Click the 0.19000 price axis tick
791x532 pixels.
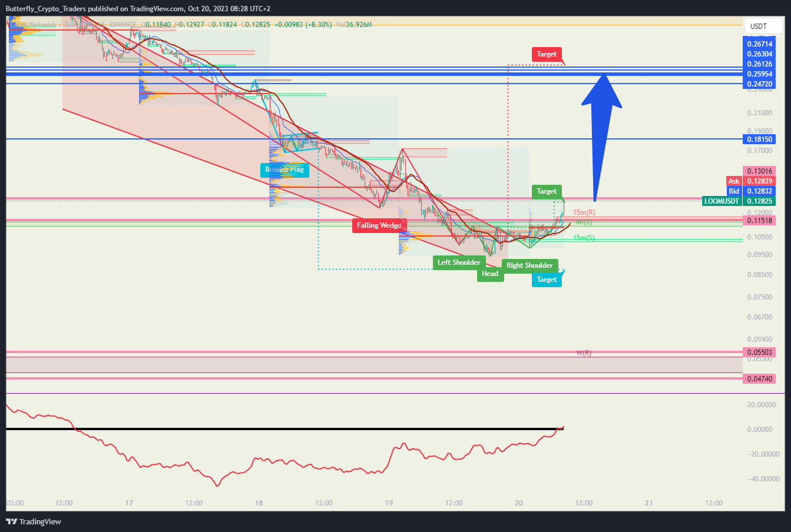coord(760,131)
